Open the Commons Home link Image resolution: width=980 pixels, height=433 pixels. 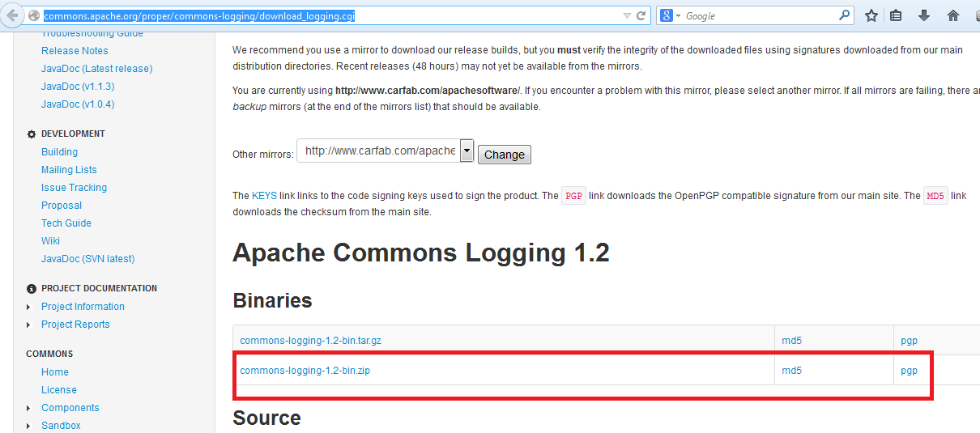55,372
